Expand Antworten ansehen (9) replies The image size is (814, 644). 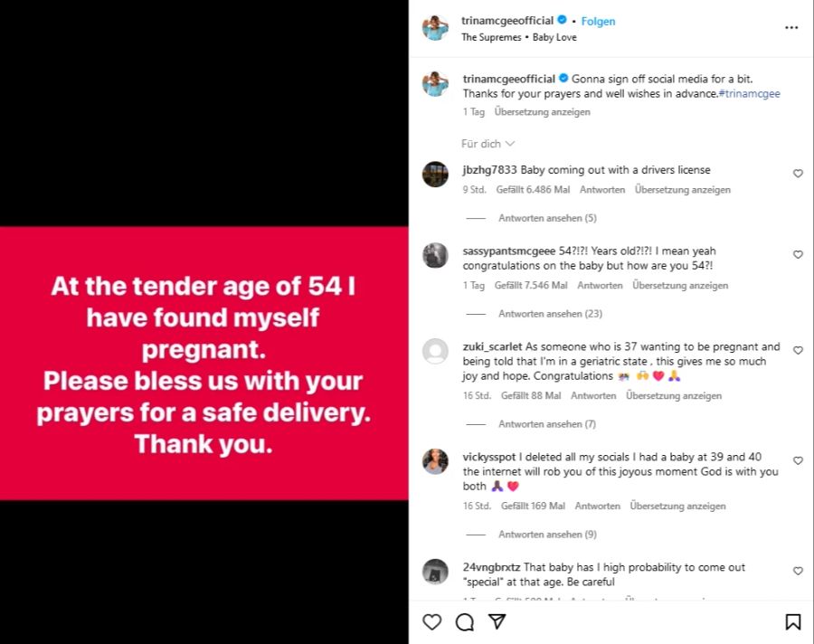(x=547, y=535)
